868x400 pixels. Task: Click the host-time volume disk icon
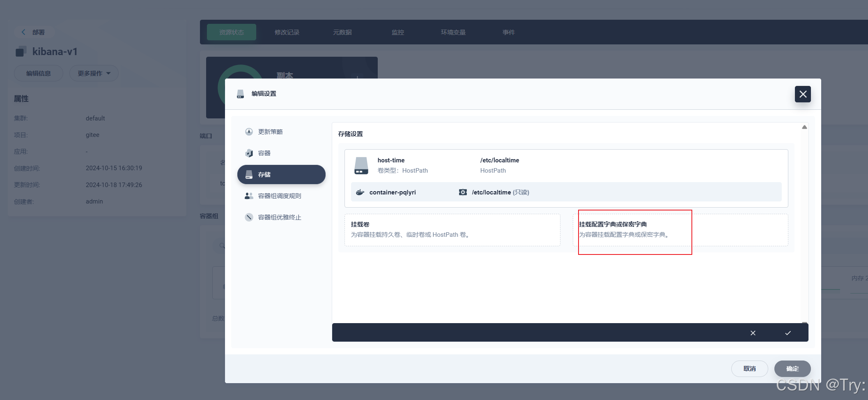point(361,165)
